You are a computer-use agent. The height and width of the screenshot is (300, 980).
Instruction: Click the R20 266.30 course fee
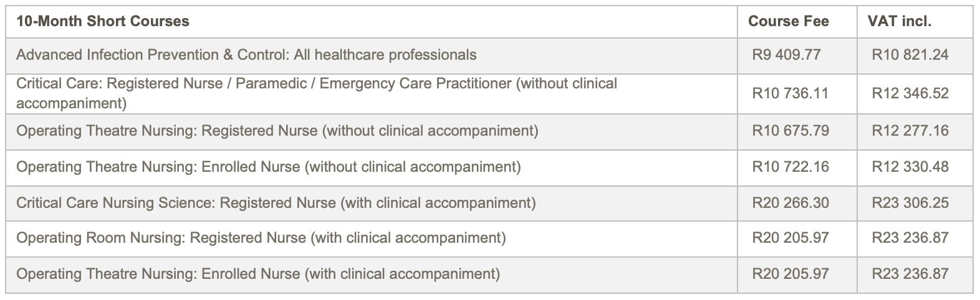coord(790,203)
